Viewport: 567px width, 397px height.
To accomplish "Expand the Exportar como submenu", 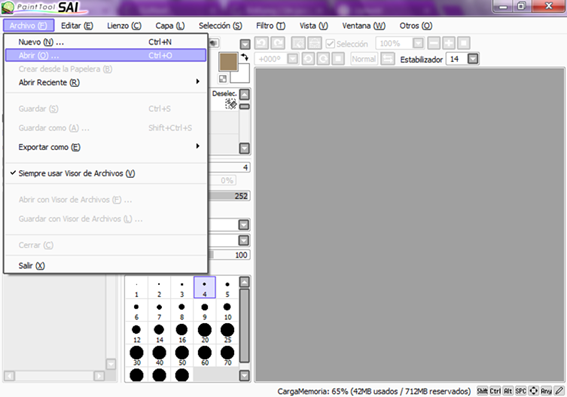I will point(106,147).
